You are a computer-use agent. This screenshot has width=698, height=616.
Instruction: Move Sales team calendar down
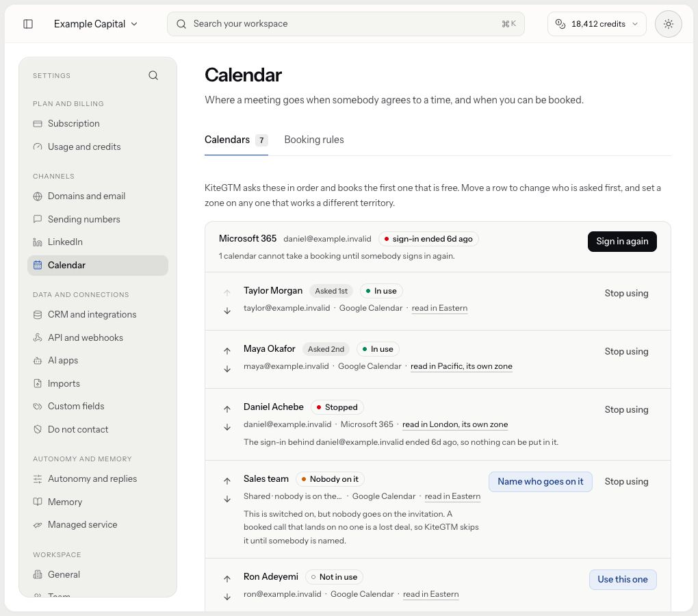point(227,500)
